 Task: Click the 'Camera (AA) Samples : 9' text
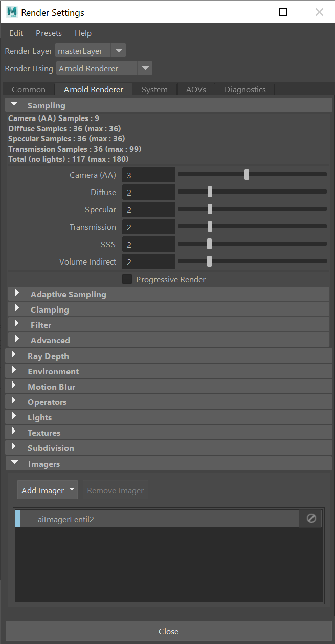54,118
